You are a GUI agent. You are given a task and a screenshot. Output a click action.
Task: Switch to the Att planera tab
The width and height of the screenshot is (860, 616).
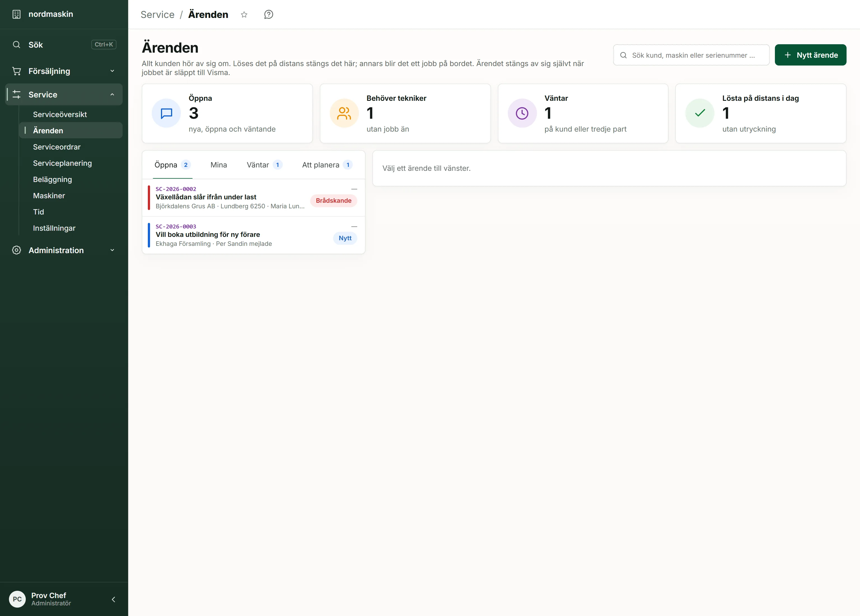(327, 165)
